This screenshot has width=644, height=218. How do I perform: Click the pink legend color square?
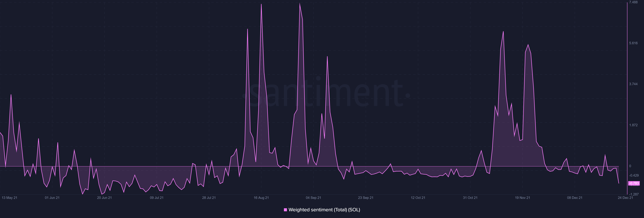tap(285, 210)
